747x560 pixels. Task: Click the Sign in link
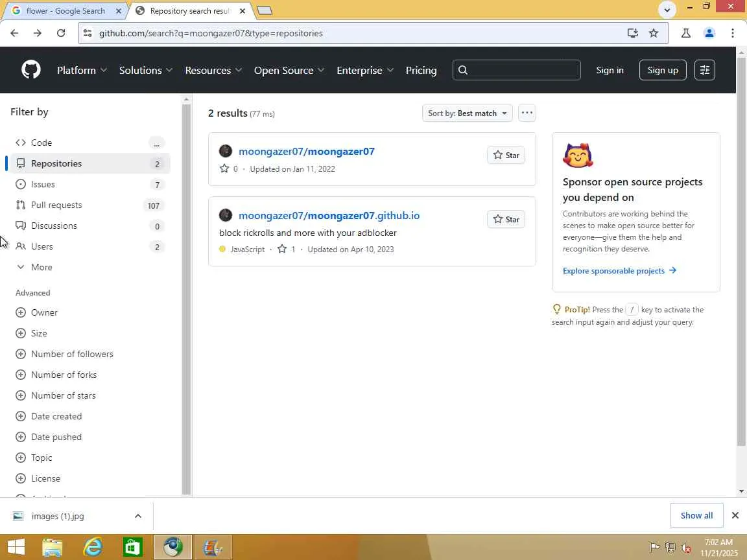click(610, 70)
